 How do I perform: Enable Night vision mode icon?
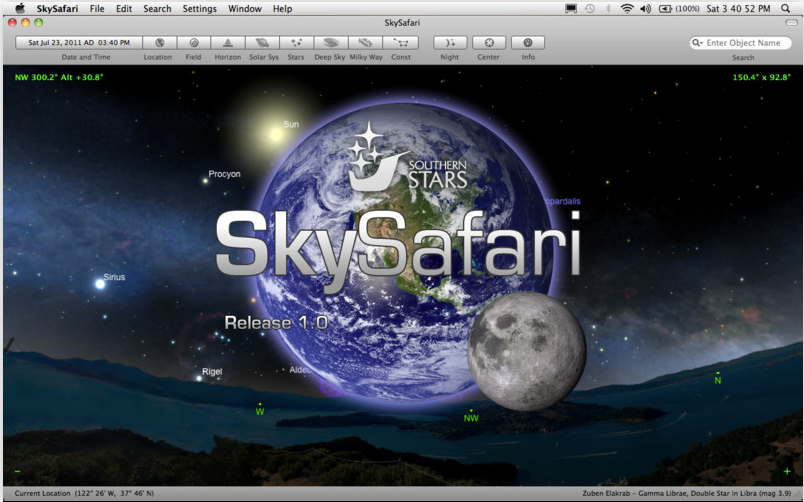[x=450, y=43]
